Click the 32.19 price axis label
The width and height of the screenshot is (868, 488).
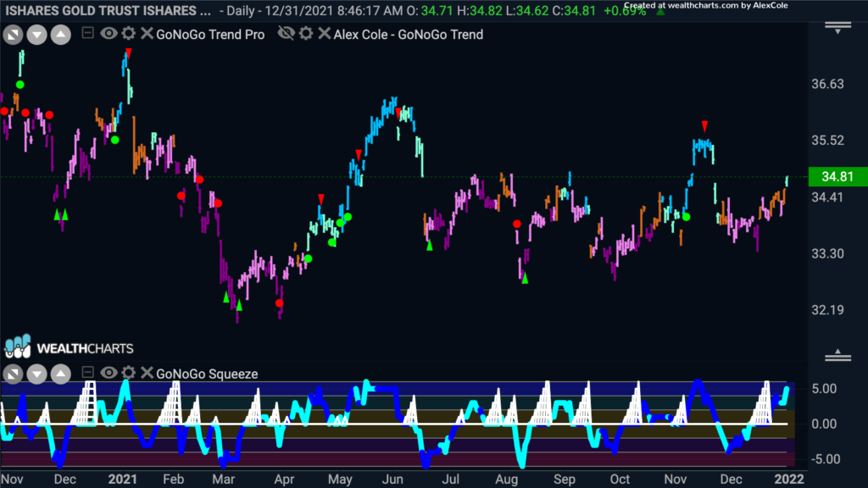(827, 310)
